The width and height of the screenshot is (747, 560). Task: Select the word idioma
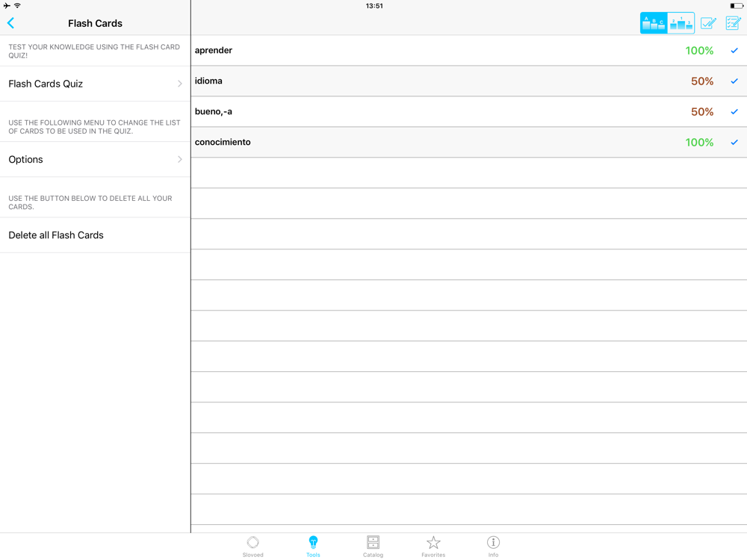208,81
